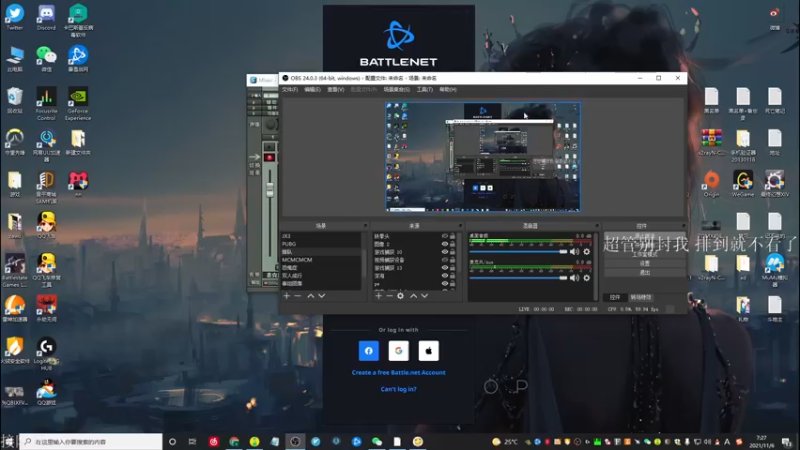Click the 工作室模式 studio mode button
Viewport: 800px width, 450px height.
click(x=645, y=254)
